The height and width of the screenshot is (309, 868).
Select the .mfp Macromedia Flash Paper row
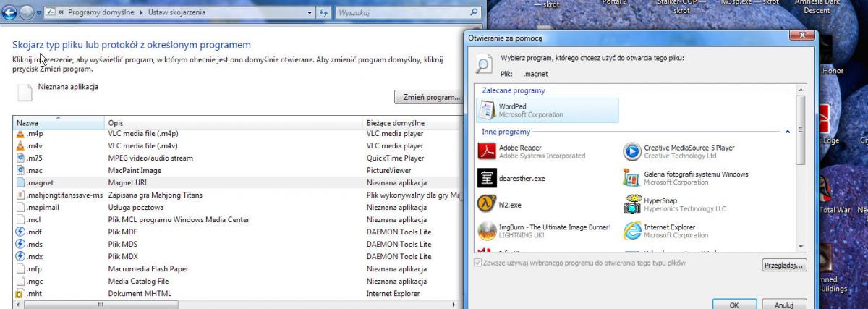pyautogui.click(x=238, y=269)
